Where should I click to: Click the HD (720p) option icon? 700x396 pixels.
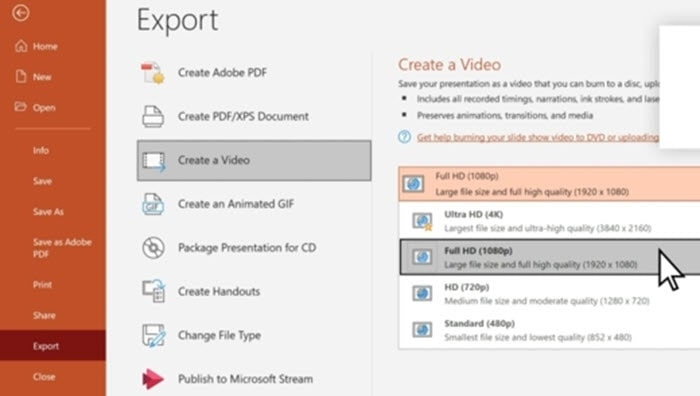[x=422, y=293]
